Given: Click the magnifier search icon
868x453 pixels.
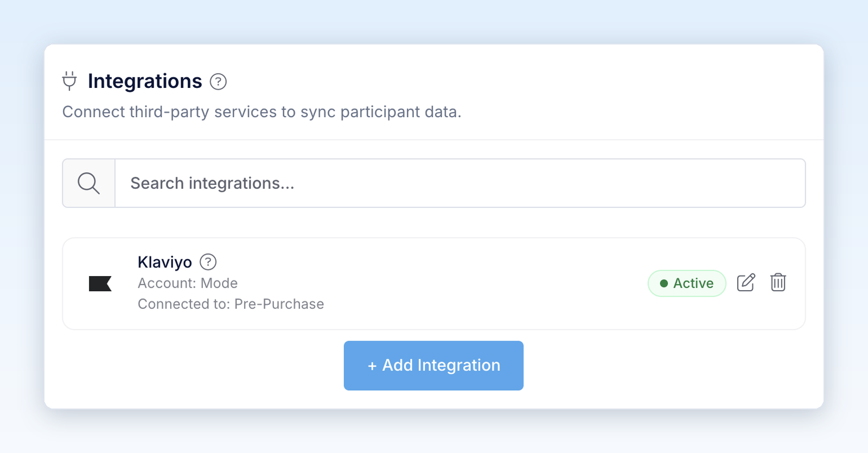Looking at the screenshot, I should [88, 183].
